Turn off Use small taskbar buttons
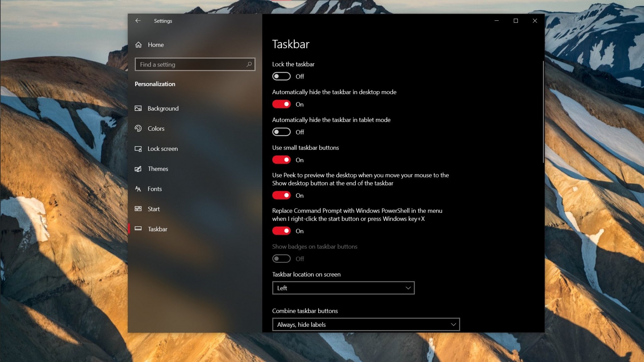Image resolution: width=644 pixels, height=362 pixels. pyautogui.click(x=281, y=160)
